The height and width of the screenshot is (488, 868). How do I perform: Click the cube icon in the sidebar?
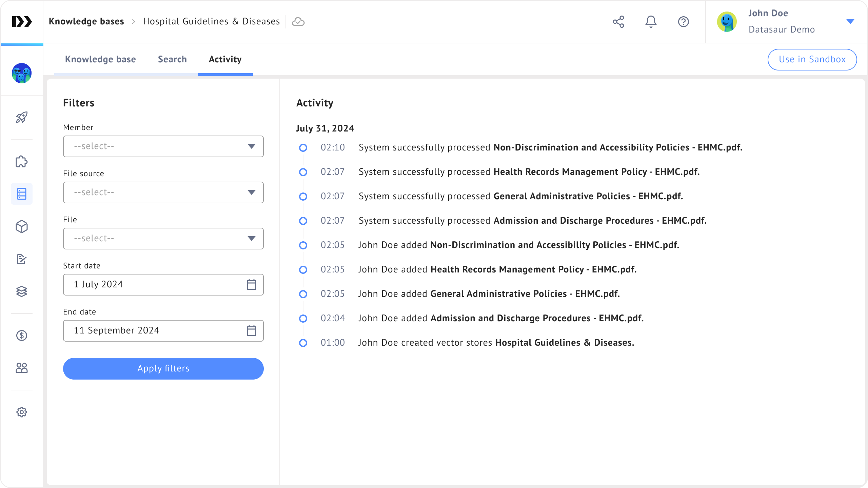pos(22,226)
